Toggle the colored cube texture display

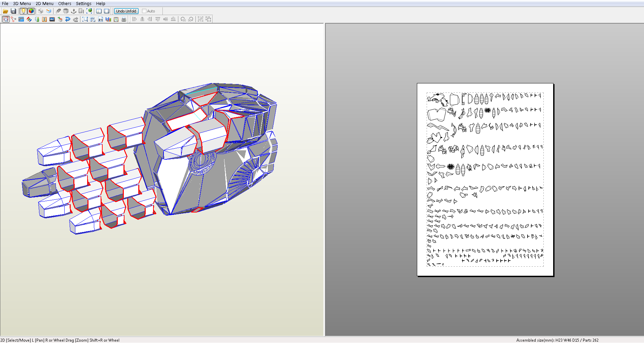coord(31,11)
